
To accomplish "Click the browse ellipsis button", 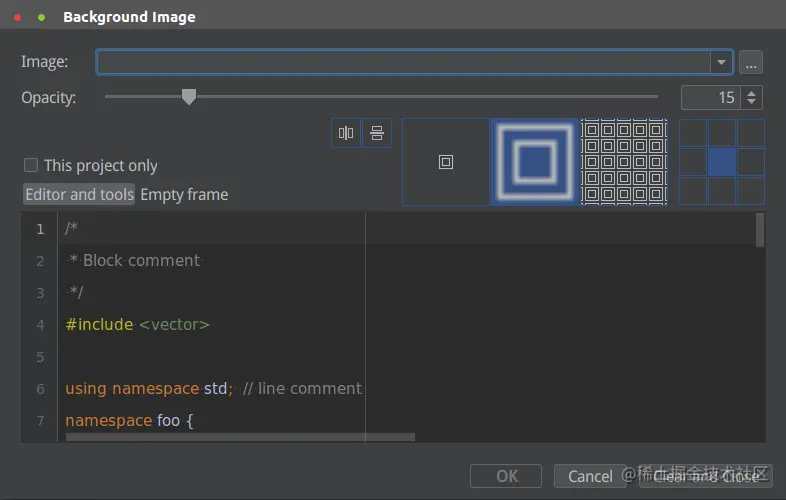I will [x=750, y=62].
